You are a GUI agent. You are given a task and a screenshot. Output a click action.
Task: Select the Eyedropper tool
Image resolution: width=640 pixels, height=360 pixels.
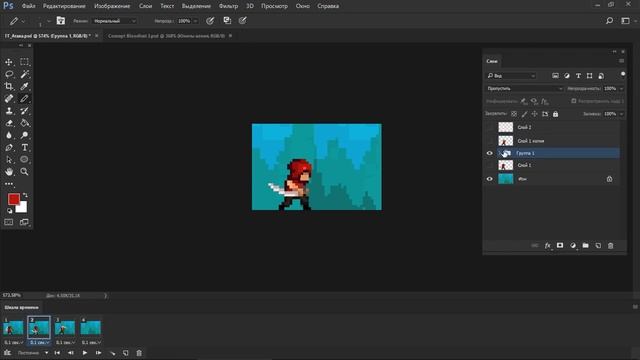[x=24, y=87]
